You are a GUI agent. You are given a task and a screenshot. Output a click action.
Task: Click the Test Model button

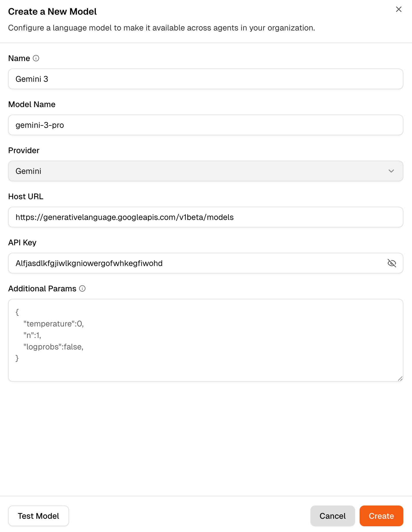(x=39, y=516)
